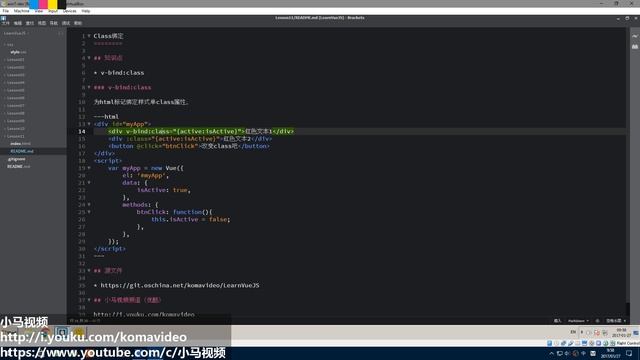Open .gitignore in the file tree
The image size is (640, 360).
[16, 159]
